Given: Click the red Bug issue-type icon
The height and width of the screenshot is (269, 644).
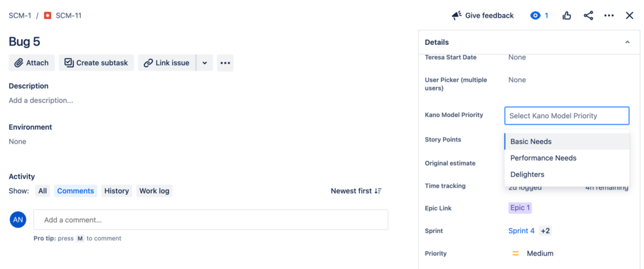Looking at the screenshot, I should (47, 16).
